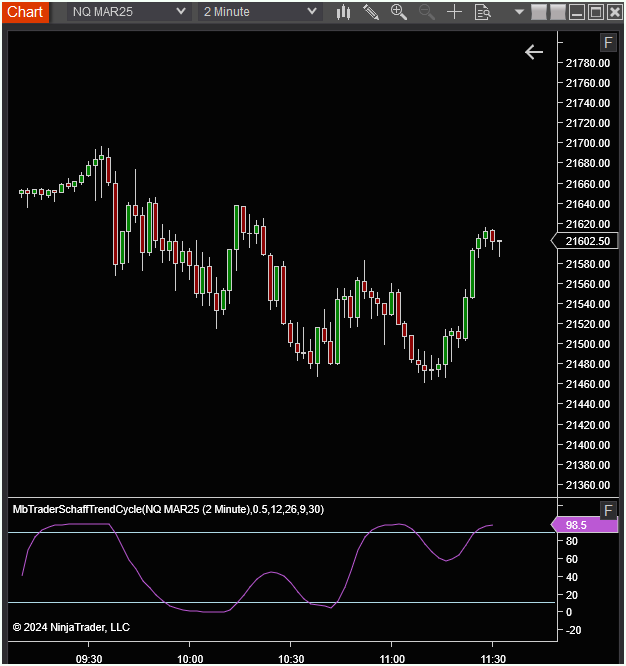Click the 21602.50 current price marker
The height and width of the screenshot is (666, 626).
pyautogui.click(x=585, y=241)
